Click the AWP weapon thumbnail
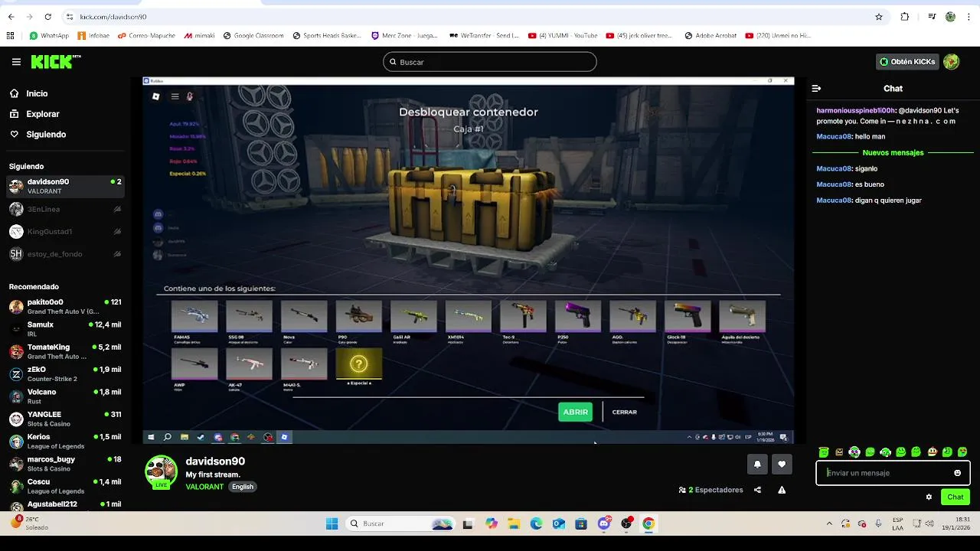The height and width of the screenshot is (551, 980). point(194,365)
